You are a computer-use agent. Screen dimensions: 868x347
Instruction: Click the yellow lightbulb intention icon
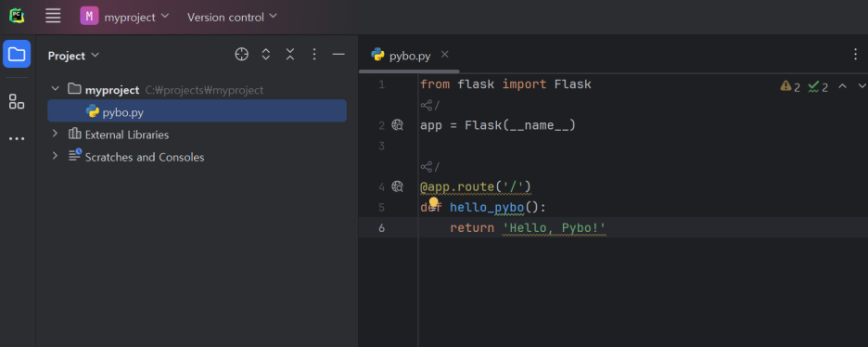tap(434, 202)
